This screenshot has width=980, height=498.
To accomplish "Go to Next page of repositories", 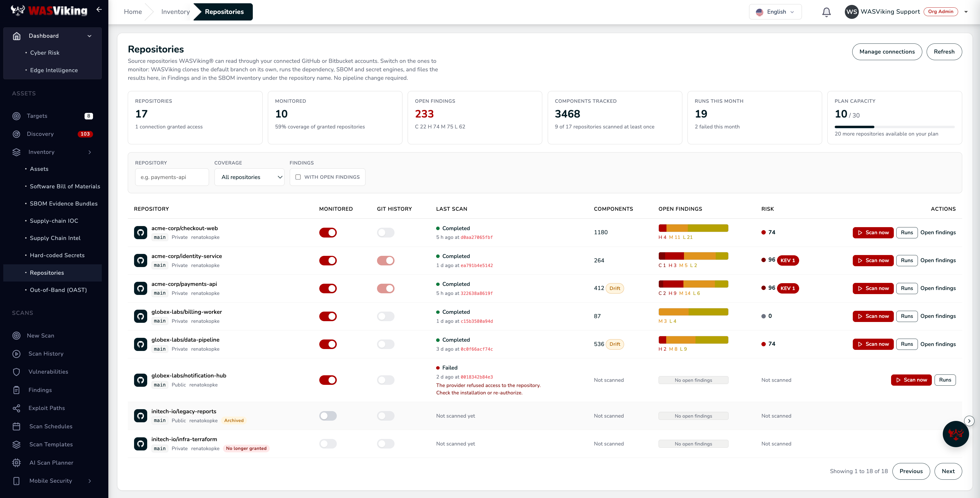I will point(948,471).
